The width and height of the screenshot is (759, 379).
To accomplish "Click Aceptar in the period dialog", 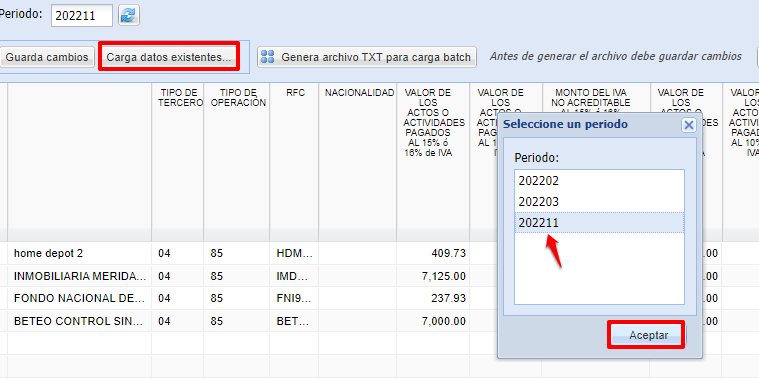I will click(649, 335).
